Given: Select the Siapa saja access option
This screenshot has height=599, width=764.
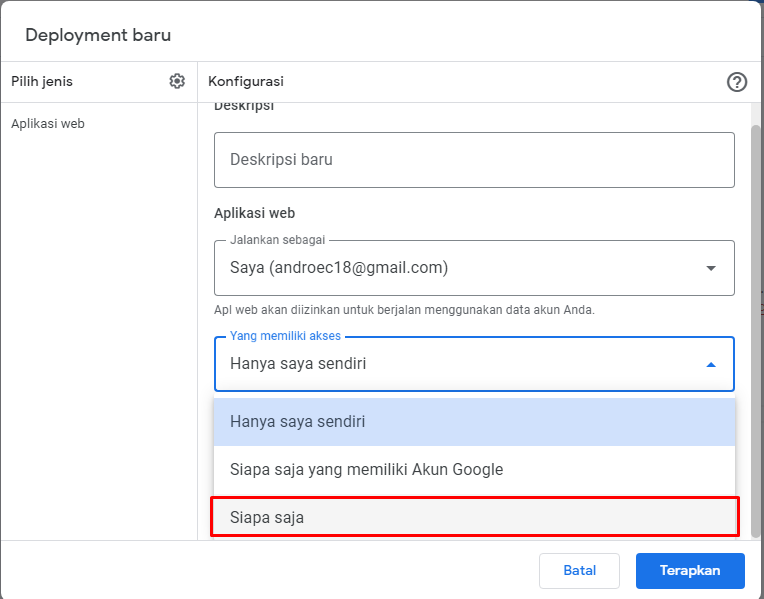Looking at the screenshot, I should [x=474, y=517].
